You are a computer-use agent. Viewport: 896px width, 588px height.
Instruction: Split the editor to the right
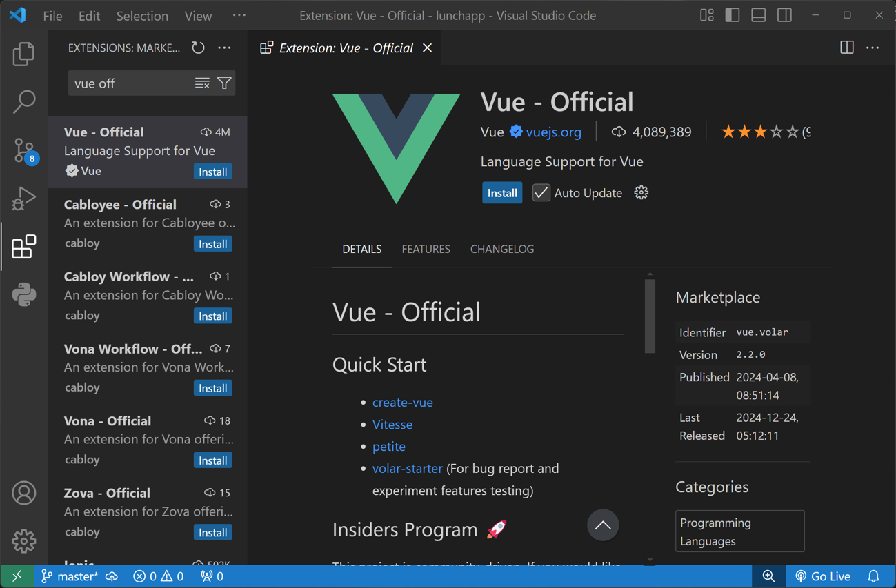tap(847, 48)
